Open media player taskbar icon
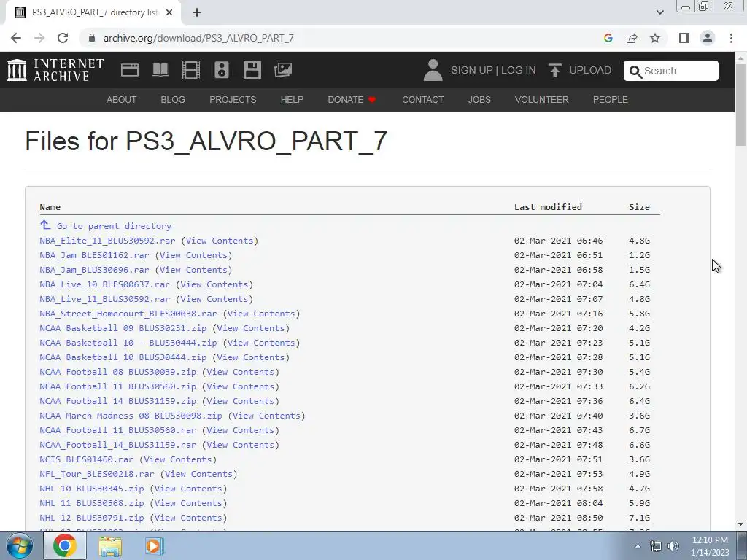 tap(154, 545)
